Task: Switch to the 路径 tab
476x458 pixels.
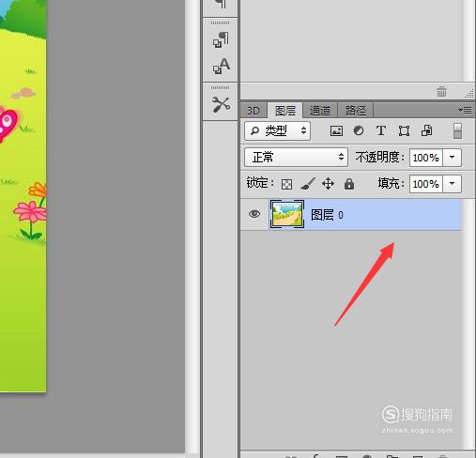Action: tap(356, 111)
